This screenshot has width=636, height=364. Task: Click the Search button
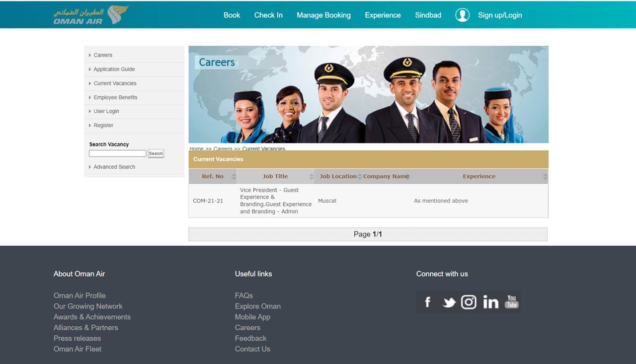[156, 153]
